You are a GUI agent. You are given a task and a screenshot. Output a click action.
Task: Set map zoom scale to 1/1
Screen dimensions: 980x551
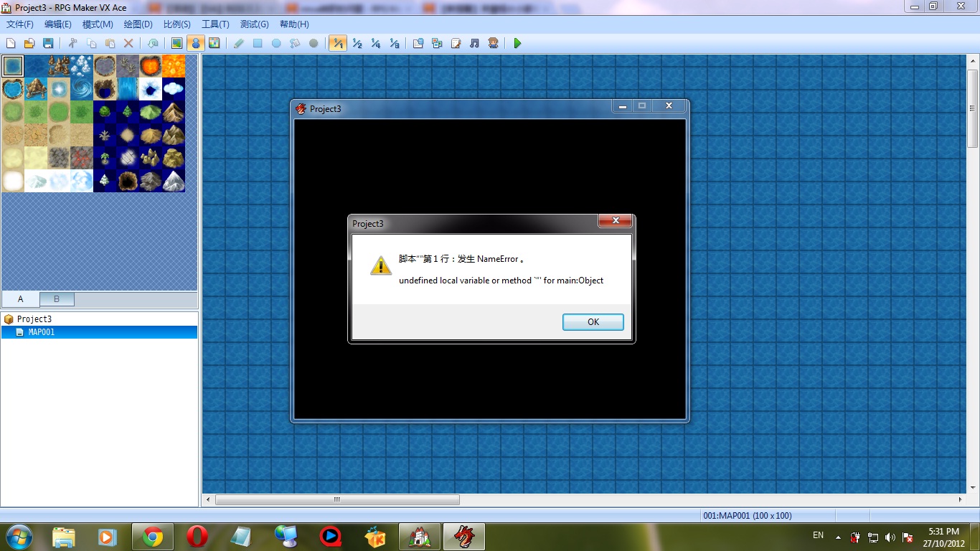click(338, 43)
